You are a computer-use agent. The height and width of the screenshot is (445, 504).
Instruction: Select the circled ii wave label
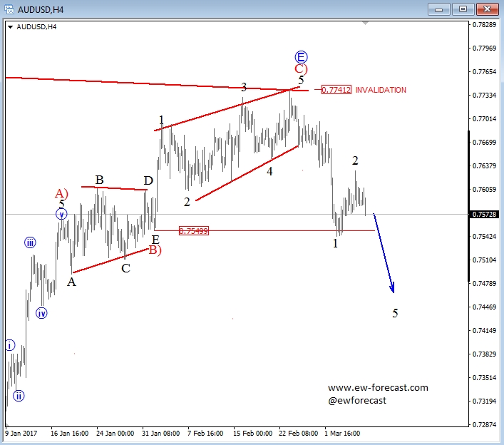pos(19,396)
